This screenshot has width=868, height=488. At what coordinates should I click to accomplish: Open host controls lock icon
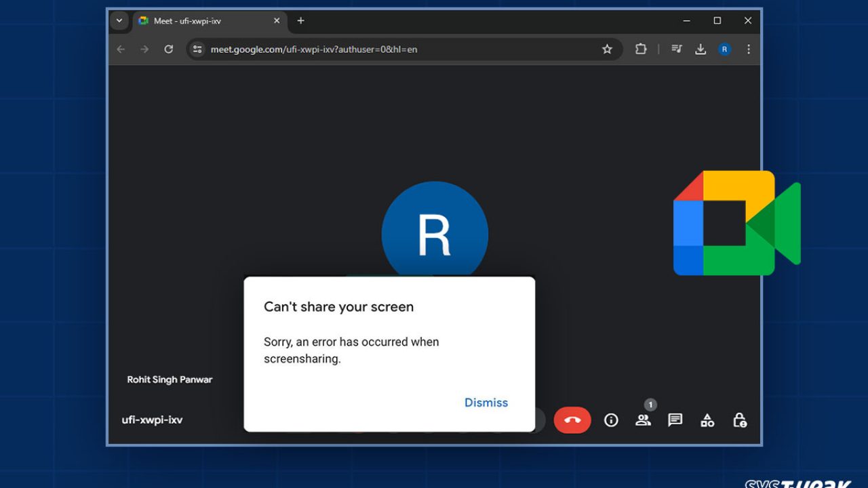coord(740,420)
